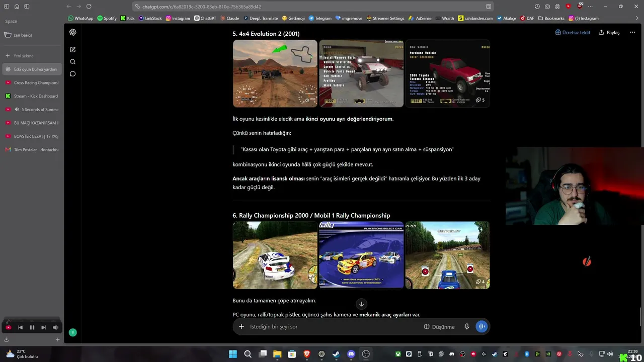Screen dimensions: 644x362
Task: Open the Windows Start menu
Action: 233,354
